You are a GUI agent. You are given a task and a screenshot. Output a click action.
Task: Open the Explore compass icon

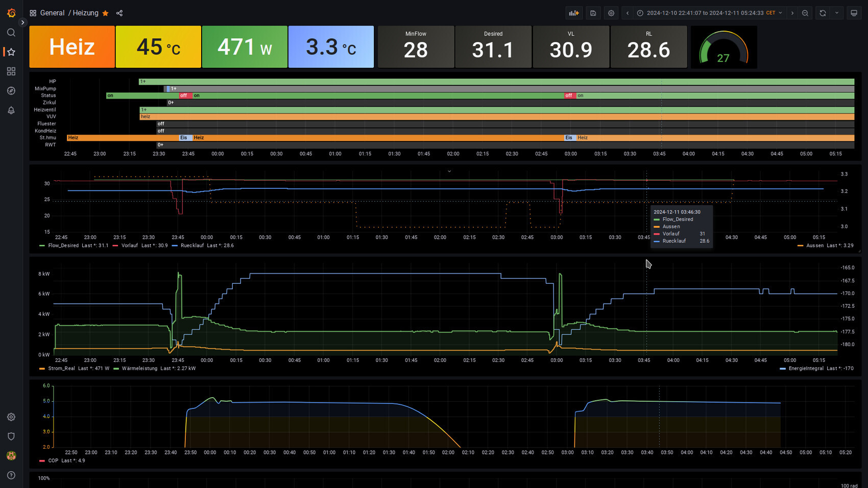tap(11, 91)
